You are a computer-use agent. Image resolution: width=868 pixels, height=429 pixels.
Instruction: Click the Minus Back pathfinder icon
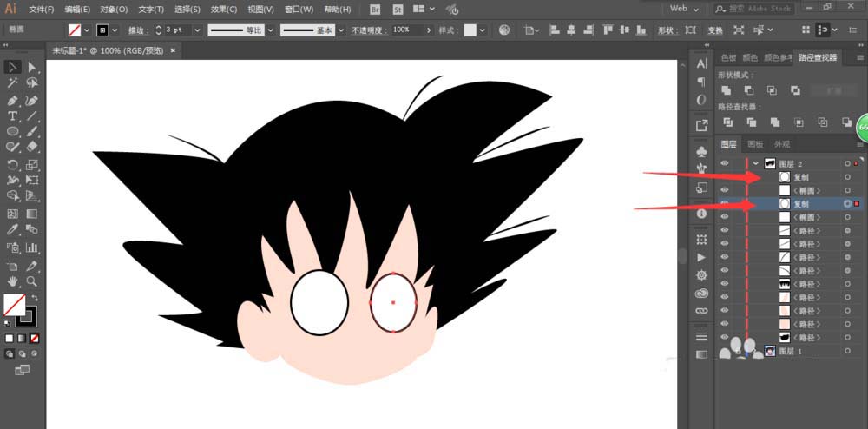[846, 122]
